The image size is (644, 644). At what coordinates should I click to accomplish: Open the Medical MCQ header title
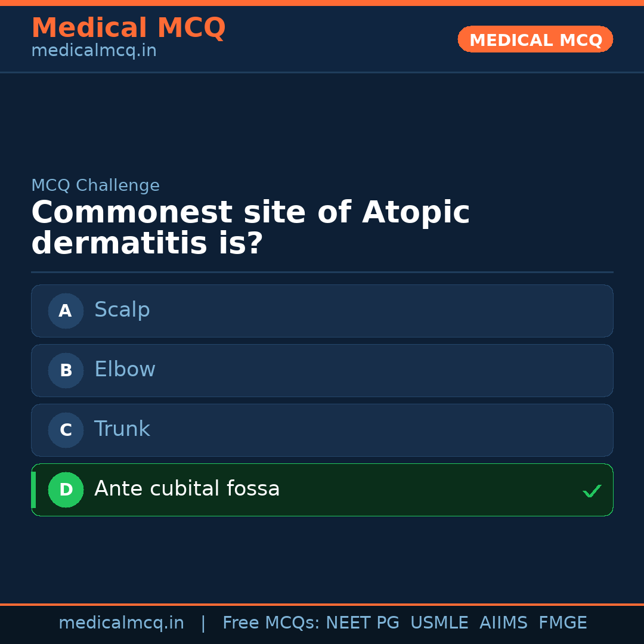coord(128,28)
